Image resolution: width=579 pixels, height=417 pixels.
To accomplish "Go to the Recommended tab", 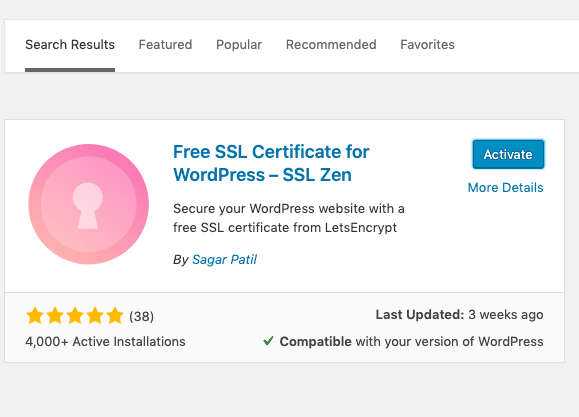I will click(331, 45).
